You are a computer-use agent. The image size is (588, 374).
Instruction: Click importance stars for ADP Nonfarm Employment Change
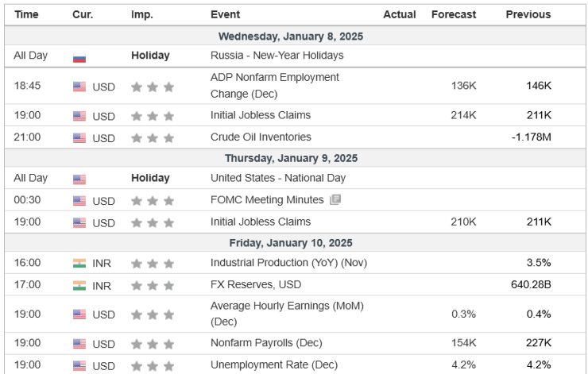click(153, 87)
